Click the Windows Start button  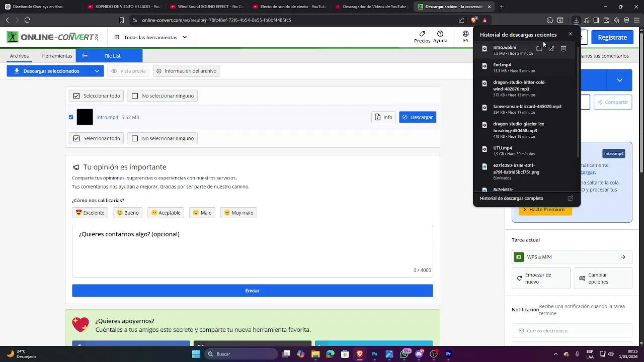tap(196, 354)
